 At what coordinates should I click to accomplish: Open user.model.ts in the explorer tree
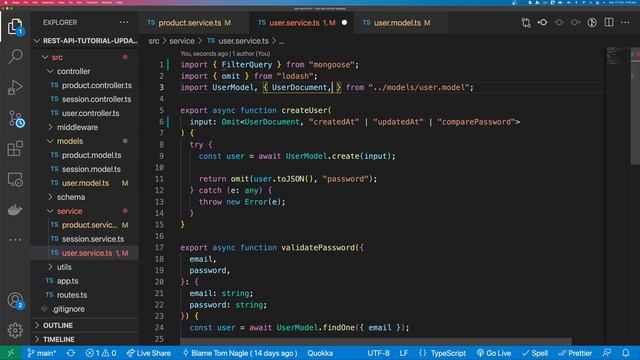pyautogui.click(x=86, y=183)
